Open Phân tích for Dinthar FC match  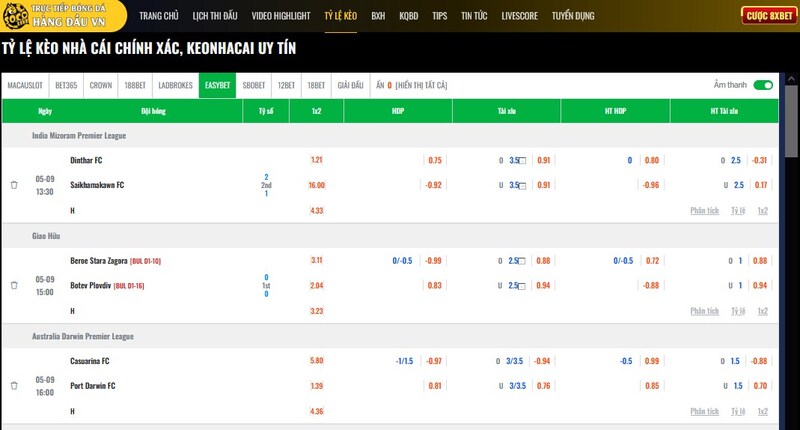(x=704, y=211)
